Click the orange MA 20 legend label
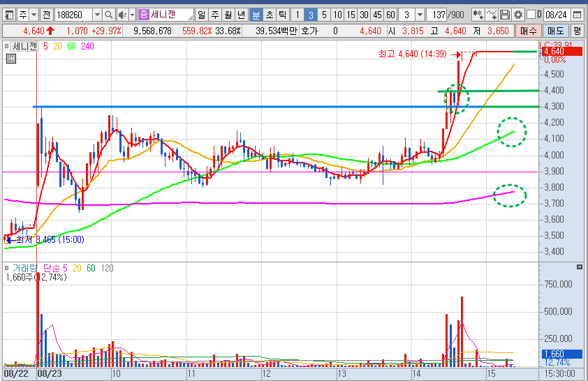This screenshot has width=588, height=381. pos(57,46)
